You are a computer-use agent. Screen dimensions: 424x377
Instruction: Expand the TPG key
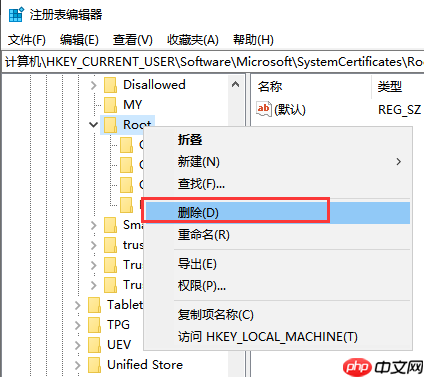(x=78, y=325)
